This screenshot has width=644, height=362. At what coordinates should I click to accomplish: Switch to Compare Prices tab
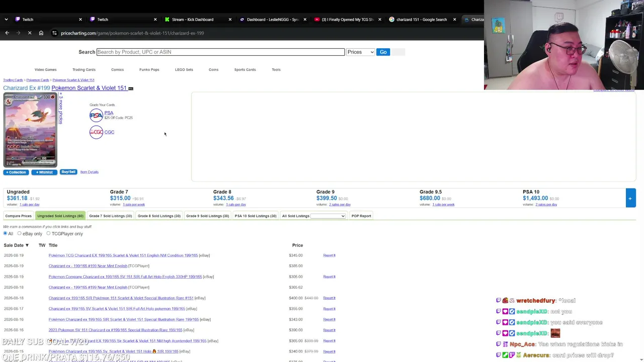pyautogui.click(x=18, y=216)
